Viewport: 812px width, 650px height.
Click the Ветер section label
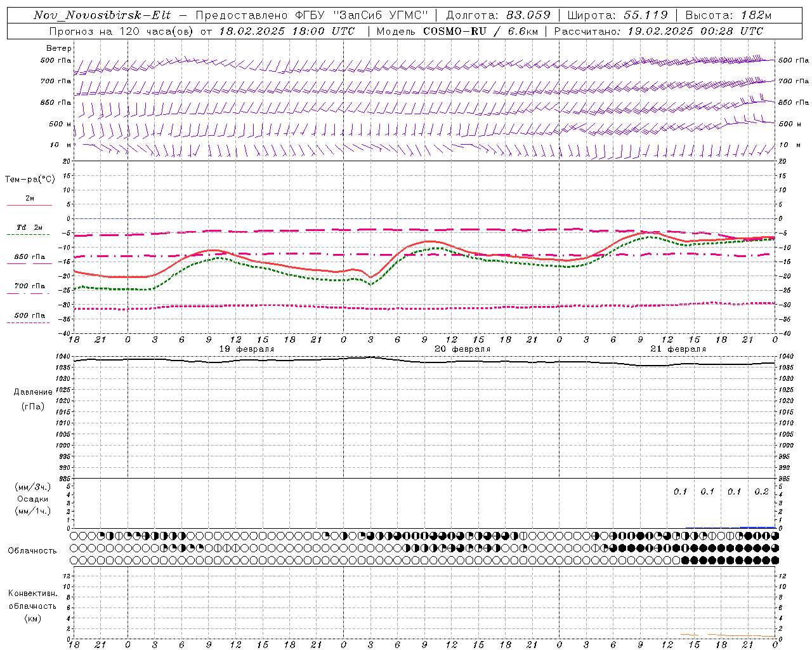(x=59, y=48)
